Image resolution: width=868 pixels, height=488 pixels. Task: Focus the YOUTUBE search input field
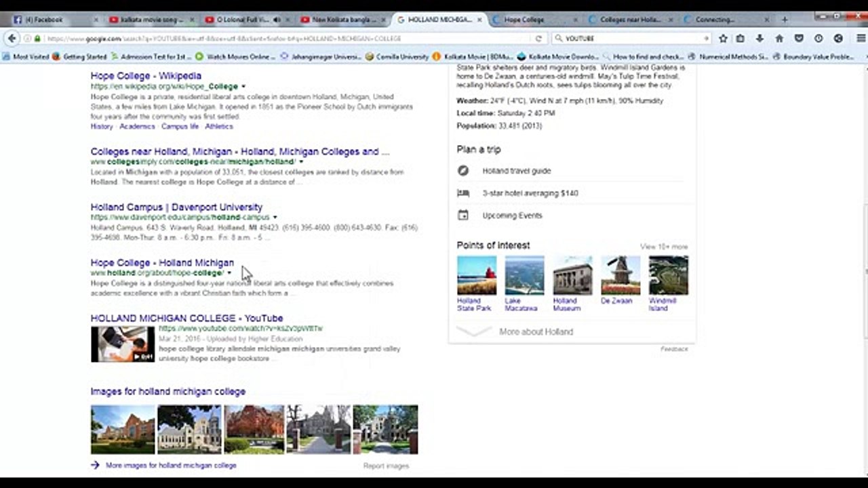point(632,39)
